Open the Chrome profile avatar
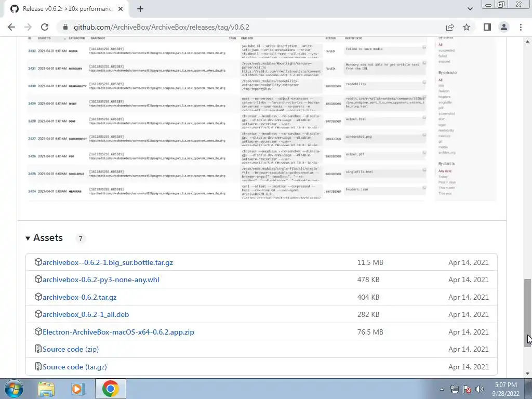 tap(504, 27)
